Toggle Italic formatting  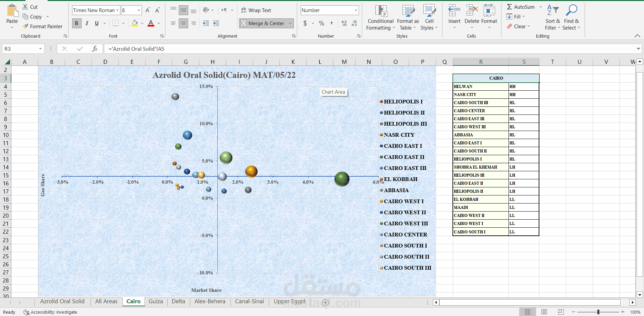pos(87,23)
